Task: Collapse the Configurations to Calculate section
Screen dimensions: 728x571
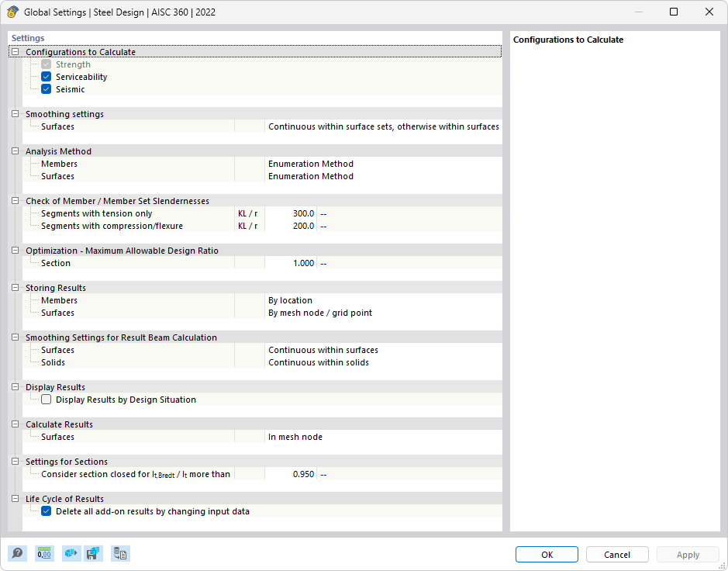Action: [14, 51]
